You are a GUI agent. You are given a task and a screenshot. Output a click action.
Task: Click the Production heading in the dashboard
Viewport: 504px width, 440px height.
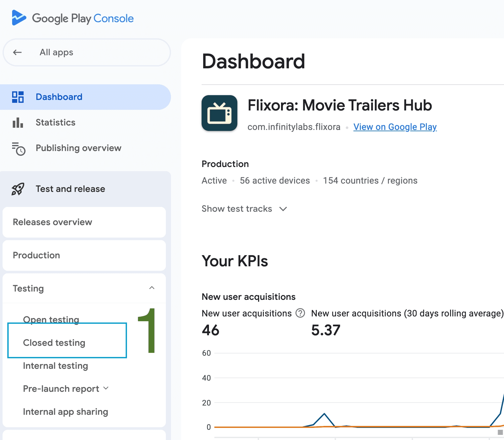pyautogui.click(x=225, y=164)
